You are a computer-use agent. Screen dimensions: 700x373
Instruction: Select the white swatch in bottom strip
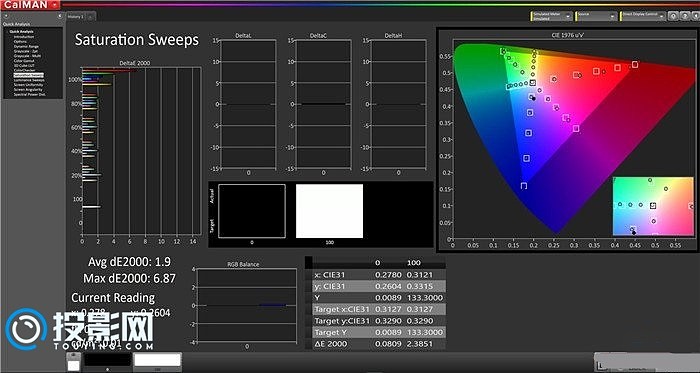pyautogui.click(x=158, y=361)
